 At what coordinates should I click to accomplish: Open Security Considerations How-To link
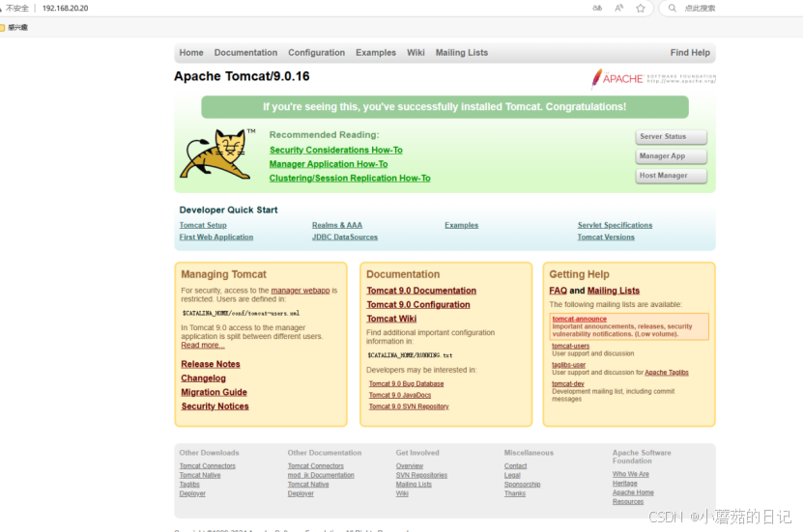click(336, 150)
